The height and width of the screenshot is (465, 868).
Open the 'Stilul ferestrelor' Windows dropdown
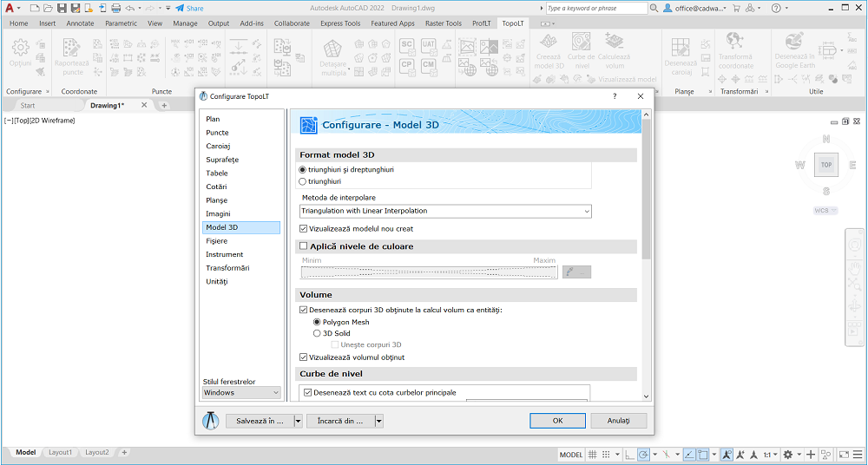coord(242,392)
